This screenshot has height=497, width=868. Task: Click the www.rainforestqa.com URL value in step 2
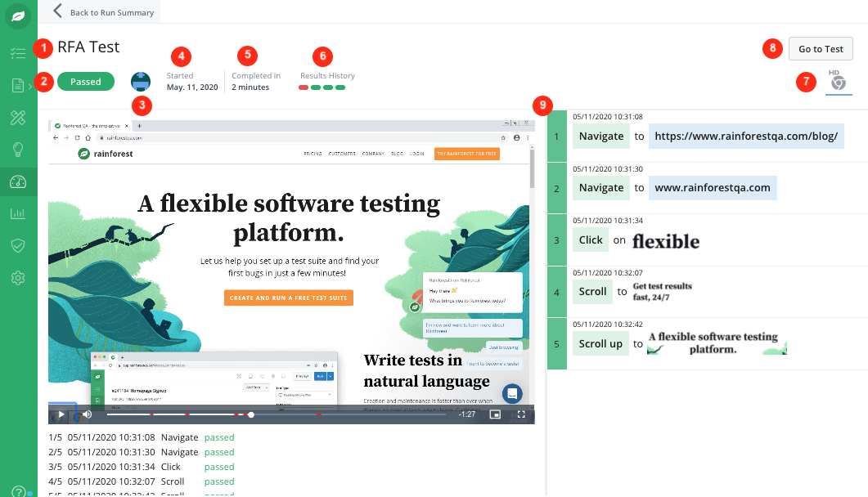coord(713,187)
